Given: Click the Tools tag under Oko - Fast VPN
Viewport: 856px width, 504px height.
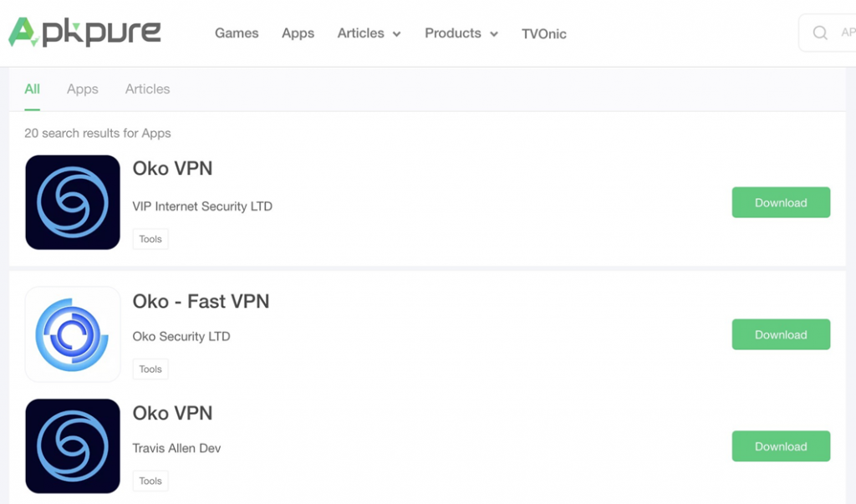Looking at the screenshot, I should point(150,369).
